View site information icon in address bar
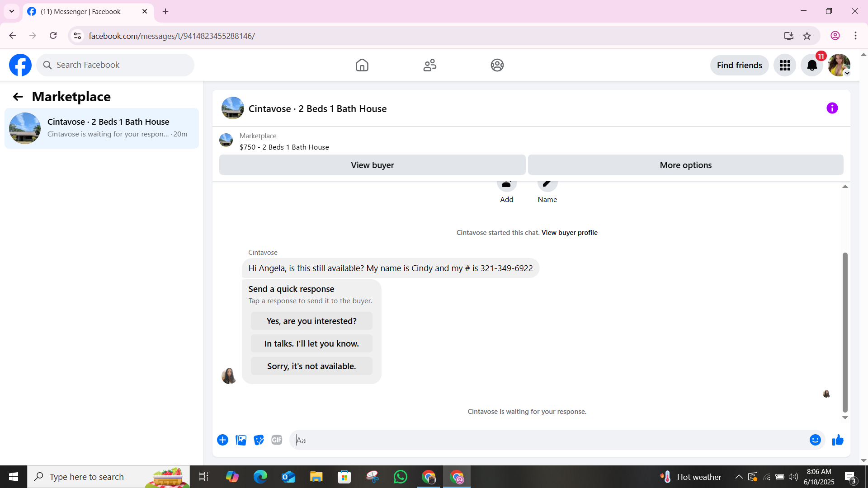Screen dimensions: 868x488 [77, 36]
